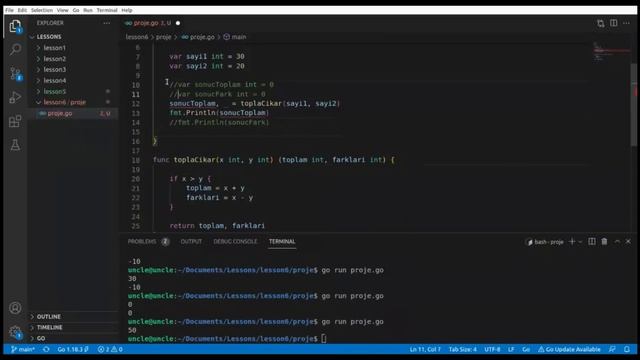
Task: Expand the TIMELINE section
Action: (49, 327)
